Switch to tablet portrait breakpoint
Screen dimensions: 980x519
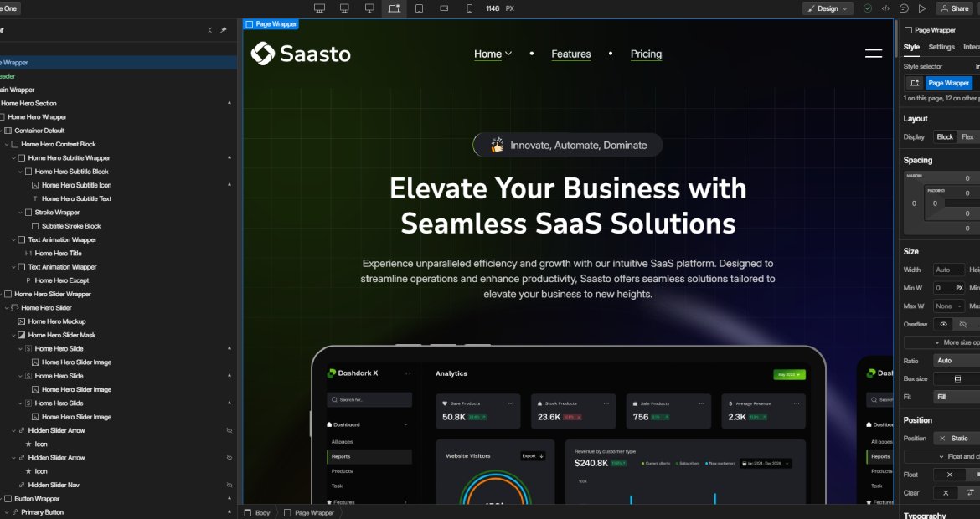[x=420, y=8]
